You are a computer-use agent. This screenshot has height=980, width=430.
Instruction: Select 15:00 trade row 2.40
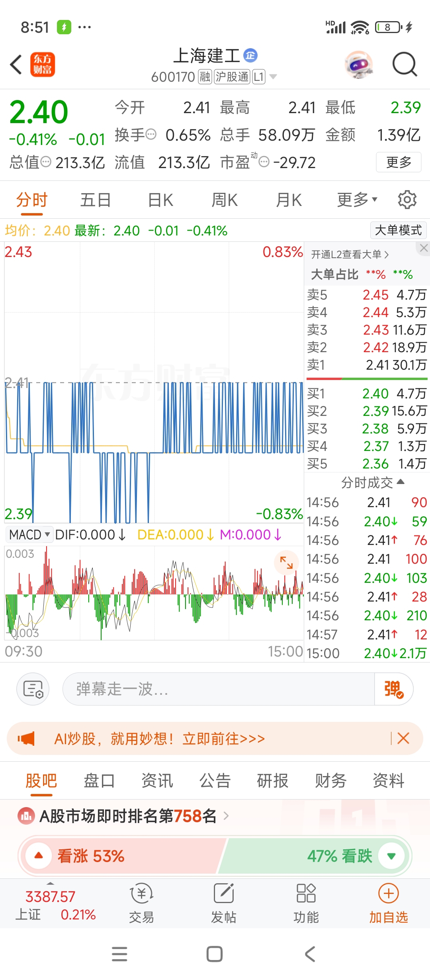point(367,653)
